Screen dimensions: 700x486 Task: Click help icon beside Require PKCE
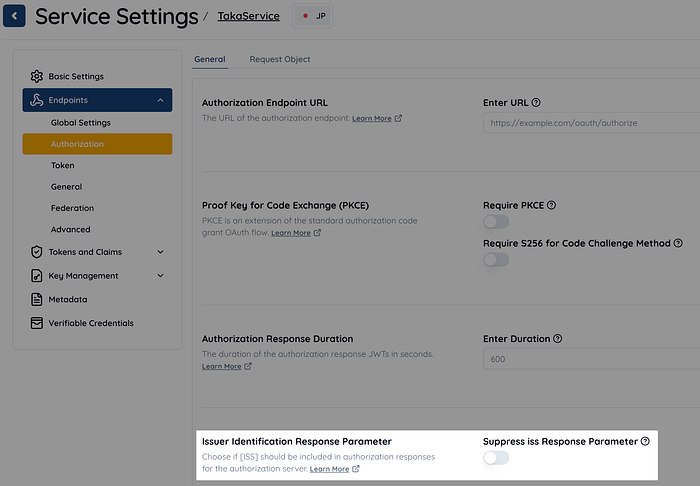pos(552,205)
